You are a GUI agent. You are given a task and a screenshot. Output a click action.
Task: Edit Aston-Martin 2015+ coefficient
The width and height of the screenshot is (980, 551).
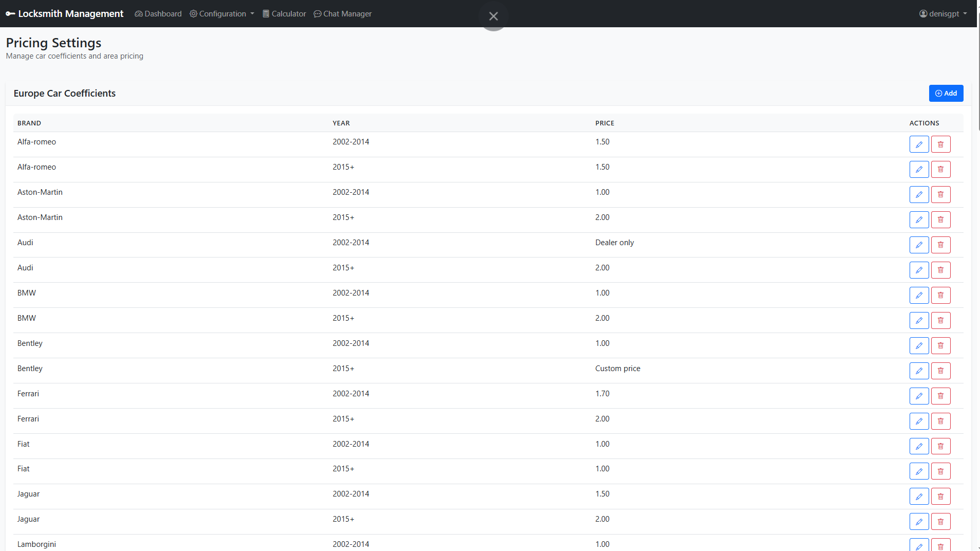pos(919,220)
